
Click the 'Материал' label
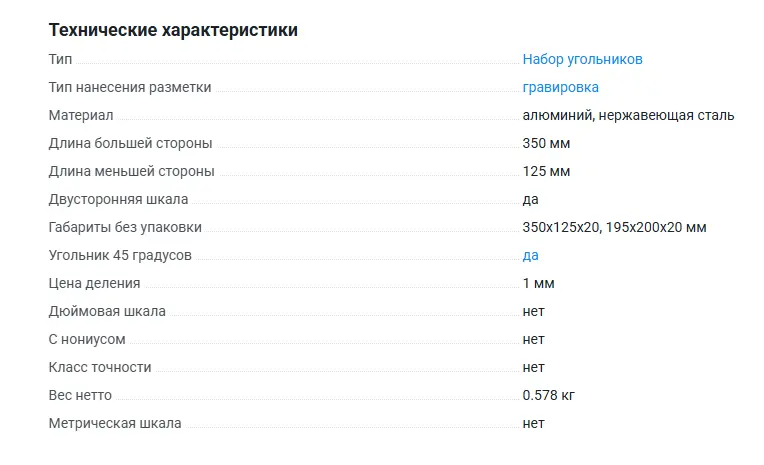[x=81, y=115]
